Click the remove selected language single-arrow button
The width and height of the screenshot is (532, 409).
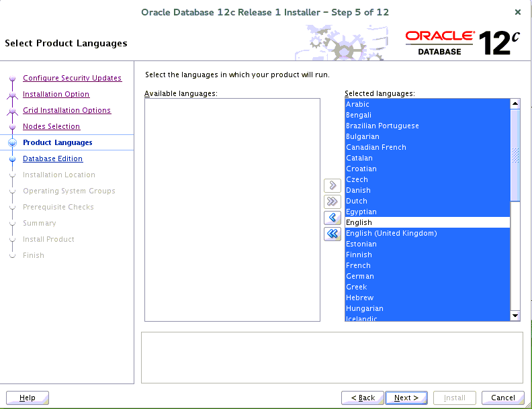(332, 218)
